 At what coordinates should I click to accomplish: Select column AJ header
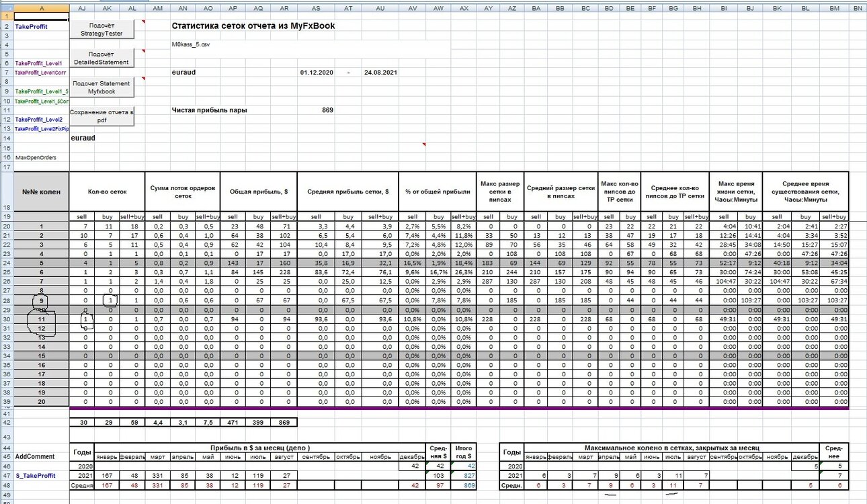point(82,7)
